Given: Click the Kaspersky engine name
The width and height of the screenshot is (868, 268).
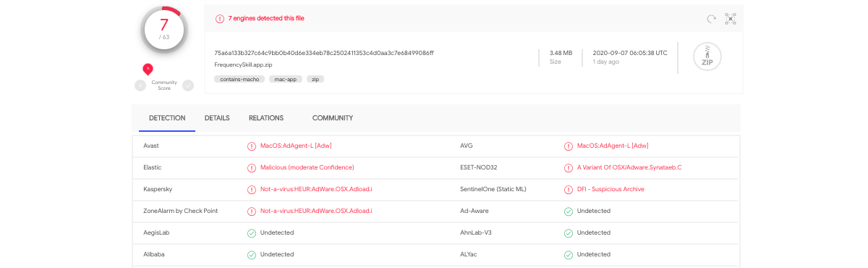Looking at the screenshot, I should [158, 189].
